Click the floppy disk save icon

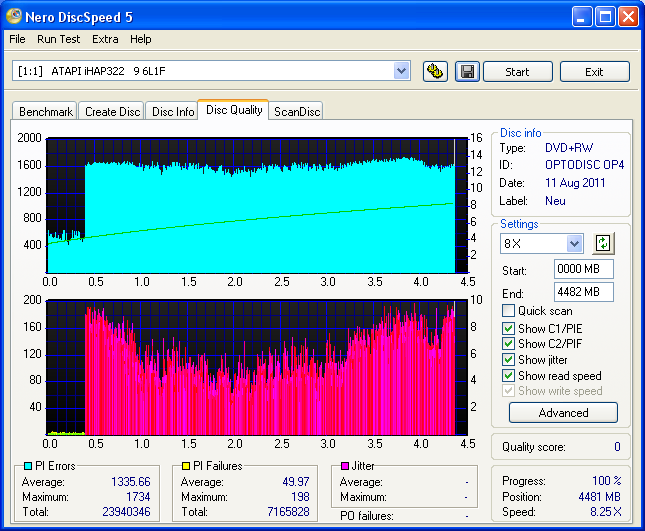pyautogui.click(x=467, y=72)
